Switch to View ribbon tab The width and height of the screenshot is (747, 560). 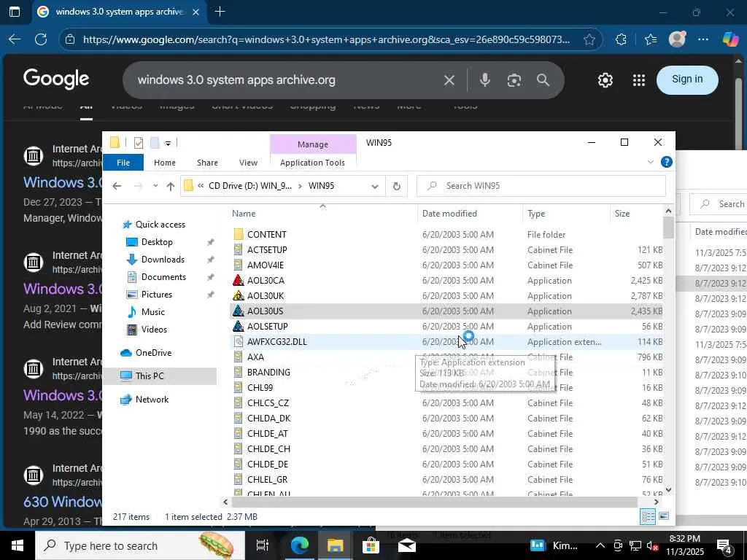pyautogui.click(x=248, y=163)
